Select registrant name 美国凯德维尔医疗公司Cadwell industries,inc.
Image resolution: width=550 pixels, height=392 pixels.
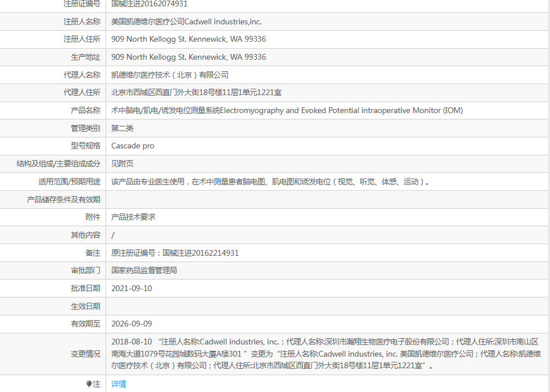point(186,21)
